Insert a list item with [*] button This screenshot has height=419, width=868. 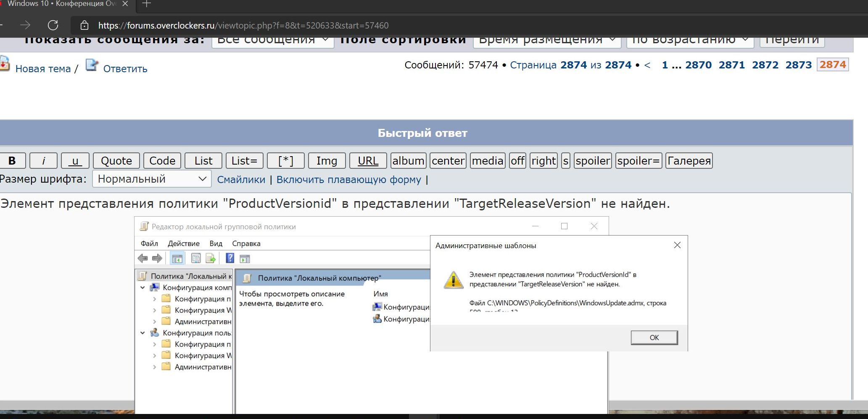[286, 161]
